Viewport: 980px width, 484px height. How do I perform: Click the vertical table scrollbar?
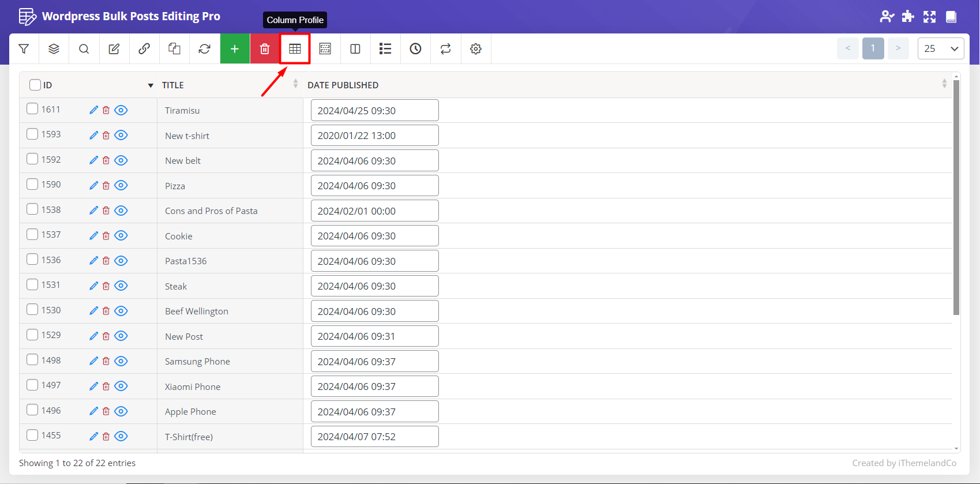pos(956,197)
